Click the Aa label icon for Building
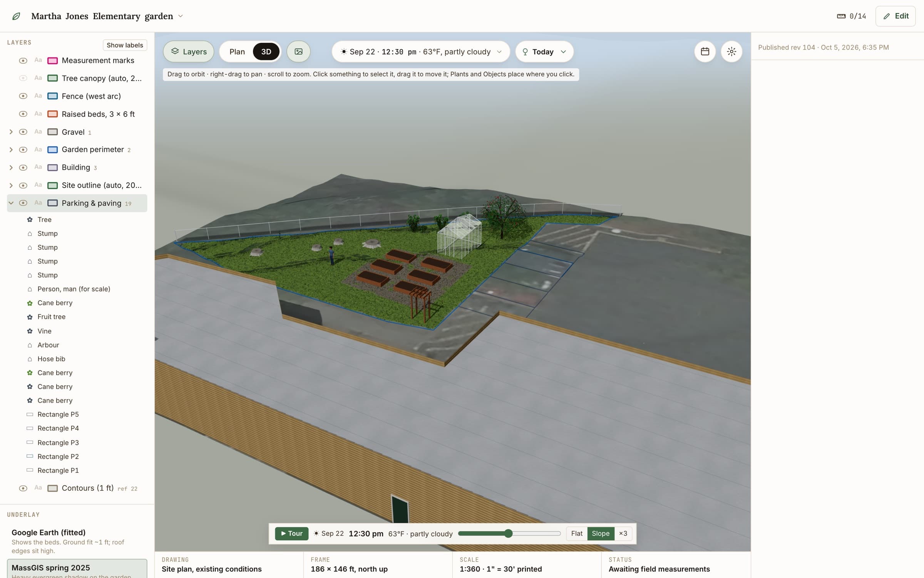Screen dimensions: 924x578 [x=38, y=167]
